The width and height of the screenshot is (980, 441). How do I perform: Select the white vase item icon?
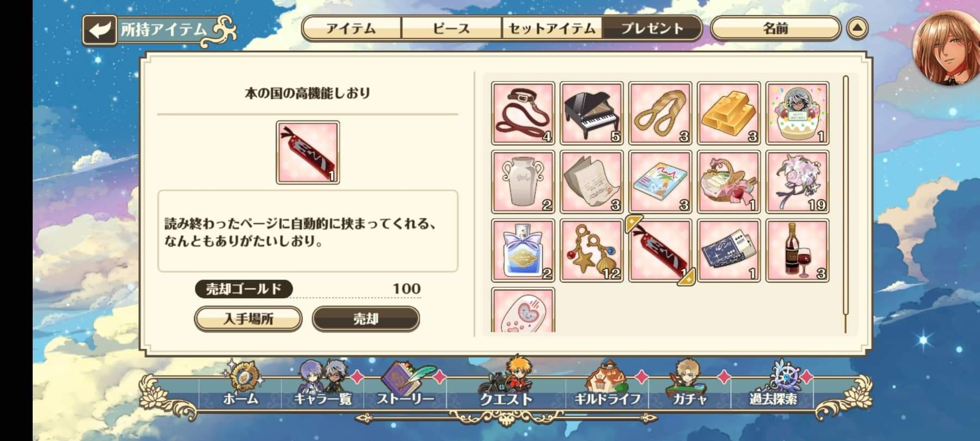[523, 182]
